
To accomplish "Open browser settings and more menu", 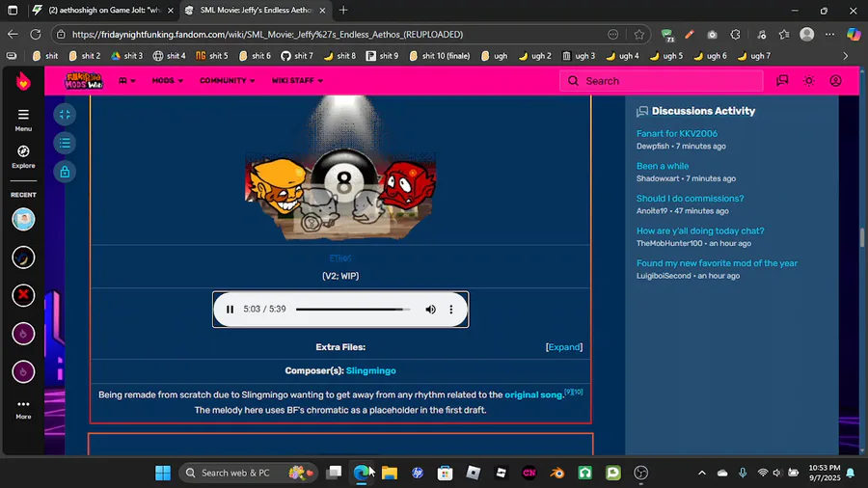I will (829, 35).
